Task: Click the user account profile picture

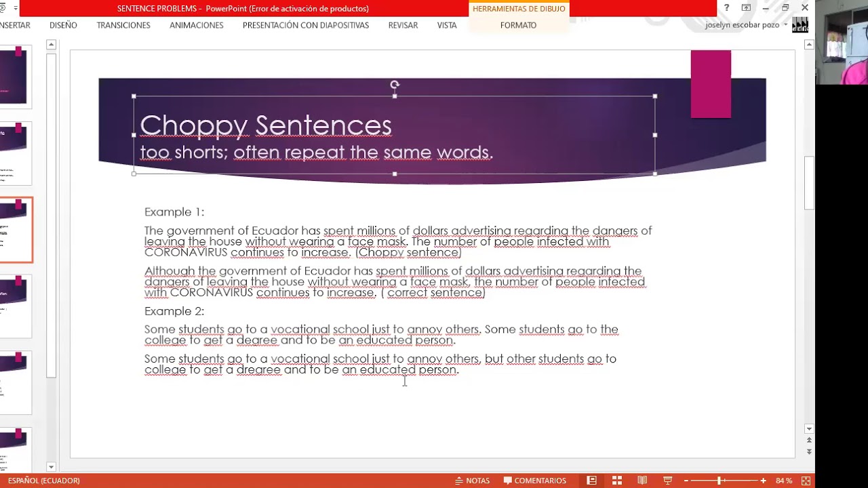Action: (x=800, y=25)
